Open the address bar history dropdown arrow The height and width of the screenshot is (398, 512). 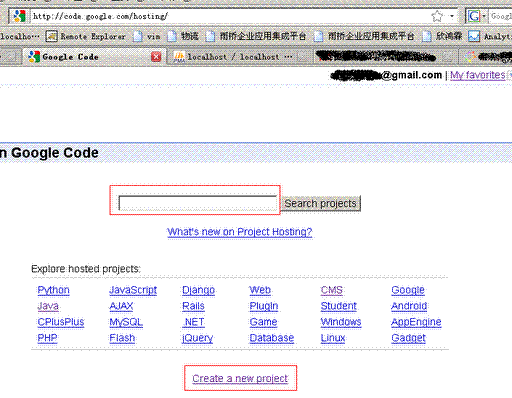[x=452, y=16]
